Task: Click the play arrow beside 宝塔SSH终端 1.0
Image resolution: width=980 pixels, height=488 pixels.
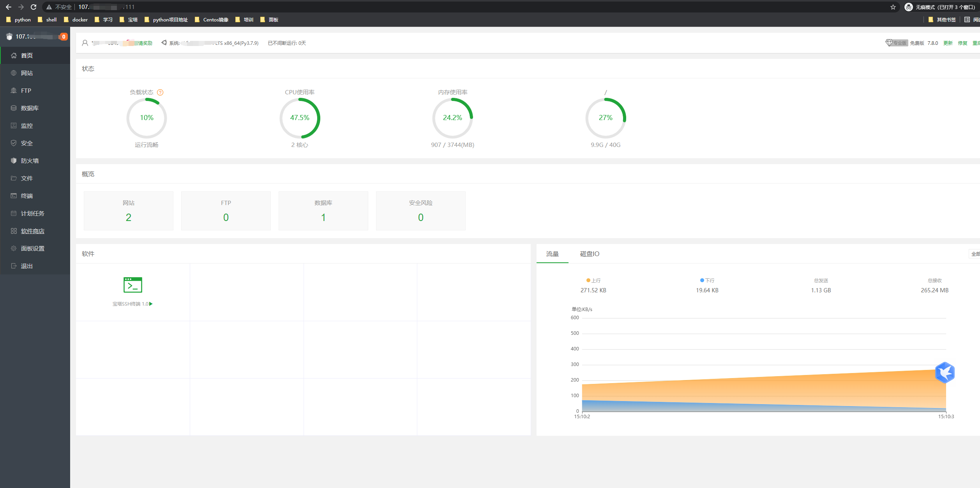Action: coord(151,304)
